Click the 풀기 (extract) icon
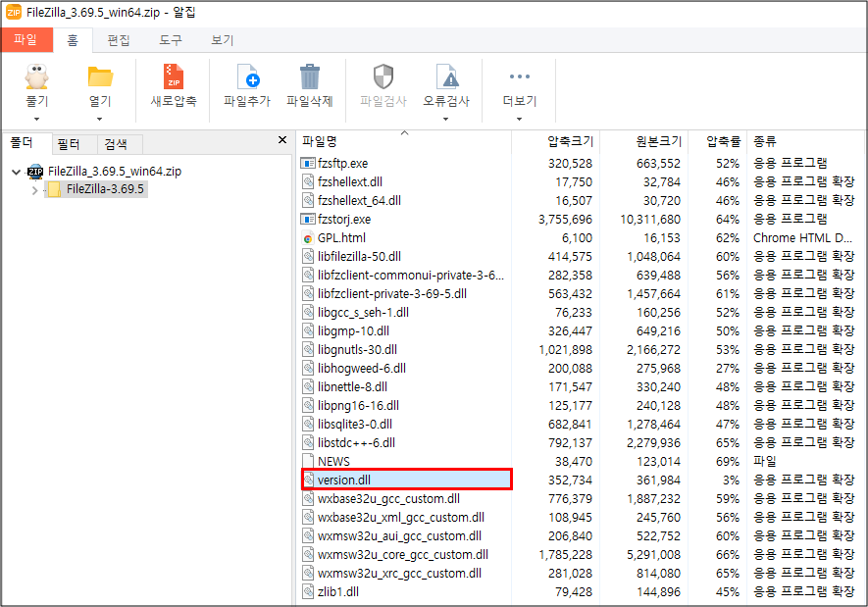Image resolution: width=868 pixels, height=607 pixels. pos(36,76)
